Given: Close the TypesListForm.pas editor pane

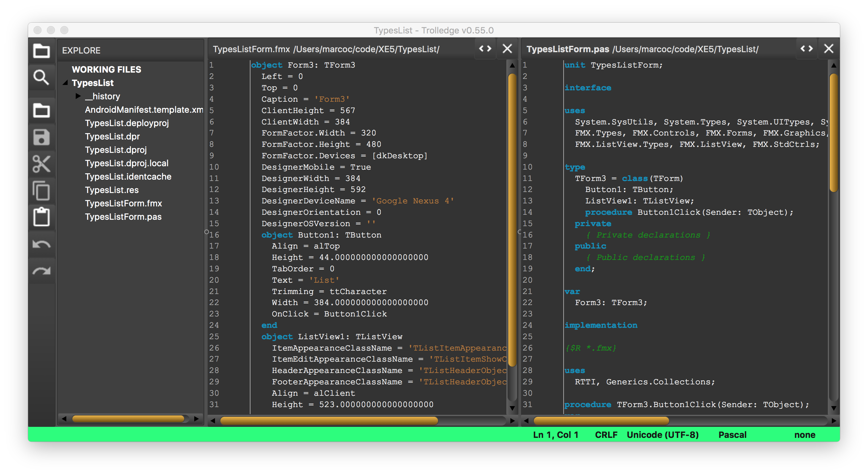Looking at the screenshot, I should click(829, 49).
